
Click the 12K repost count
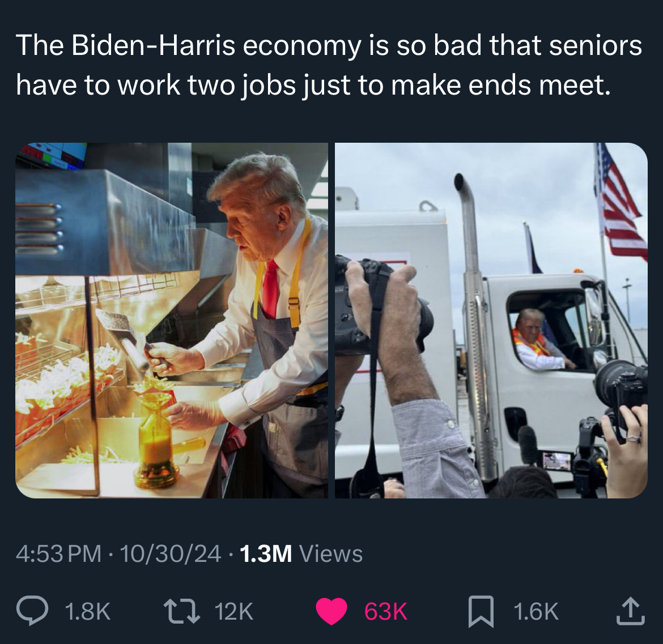pyautogui.click(x=234, y=612)
